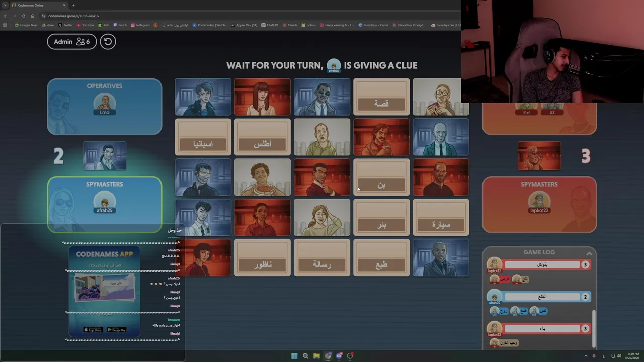Screen dimensions: 644x362
Task: Click the microphone icon in system tray
Action: [594, 356]
